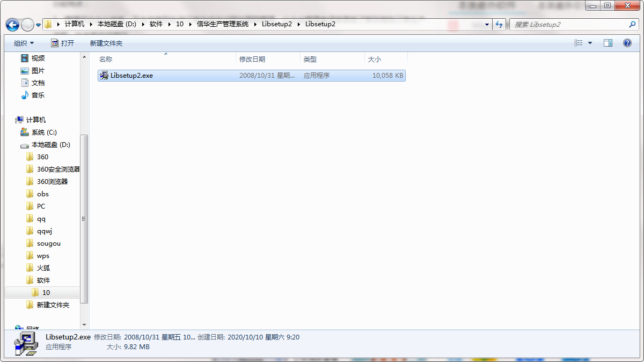Screen dimensions: 644x362
Task: Click the 打开 open button
Action: [62, 43]
